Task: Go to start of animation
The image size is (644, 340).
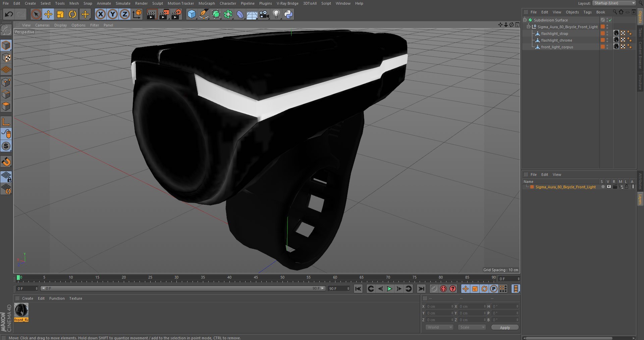Action: pyautogui.click(x=358, y=289)
